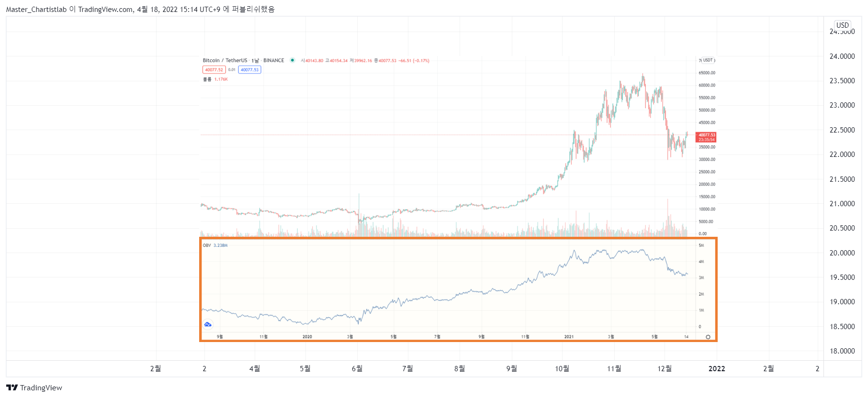
Task: Open the USD currency selector
Action: (843, 25)
